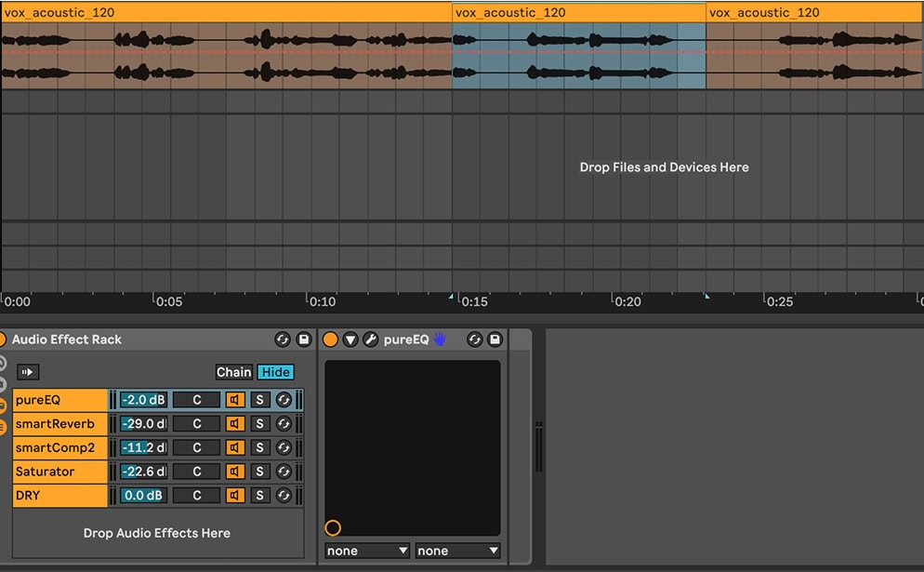This screenshot has height=572, width=924.
Task: Click the pureEQ chain pan field C
Action: pos(197,400)
